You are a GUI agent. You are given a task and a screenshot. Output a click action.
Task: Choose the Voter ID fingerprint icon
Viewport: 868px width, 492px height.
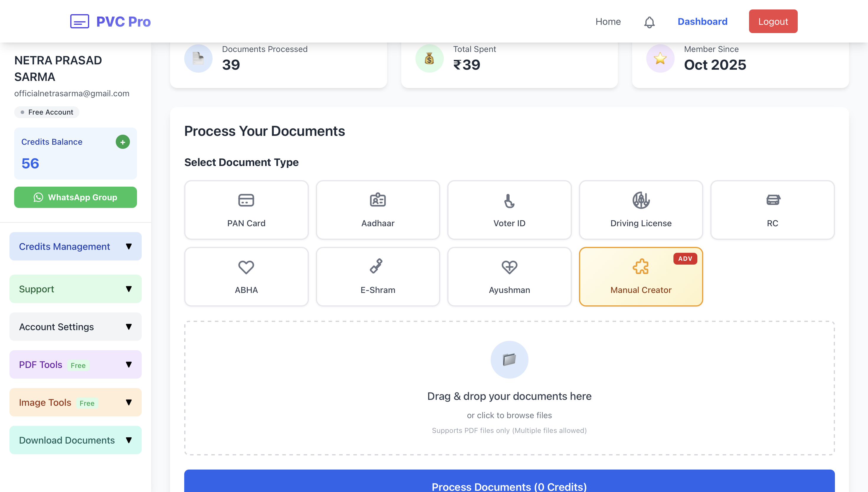pos(509,200)
